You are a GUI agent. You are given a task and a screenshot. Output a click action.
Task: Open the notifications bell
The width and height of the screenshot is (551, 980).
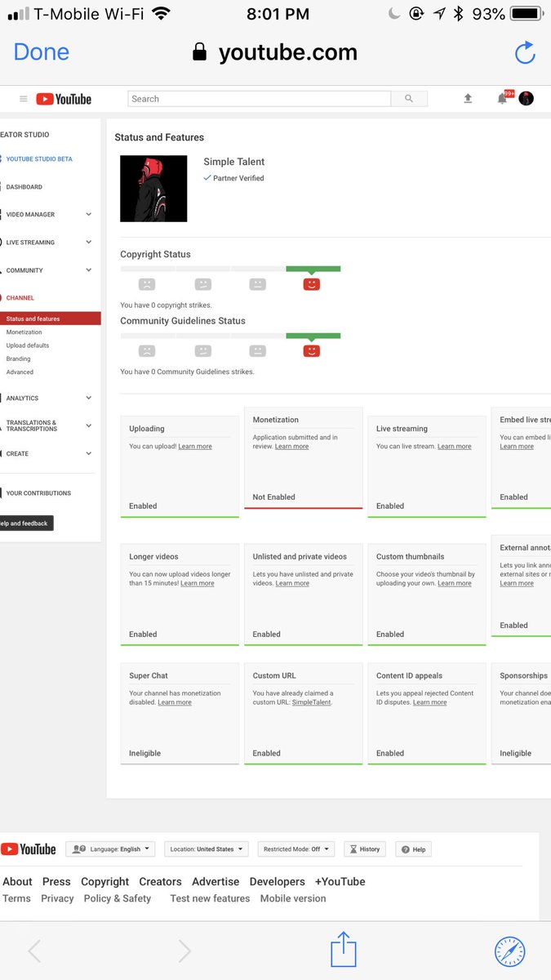pos(502,99)
